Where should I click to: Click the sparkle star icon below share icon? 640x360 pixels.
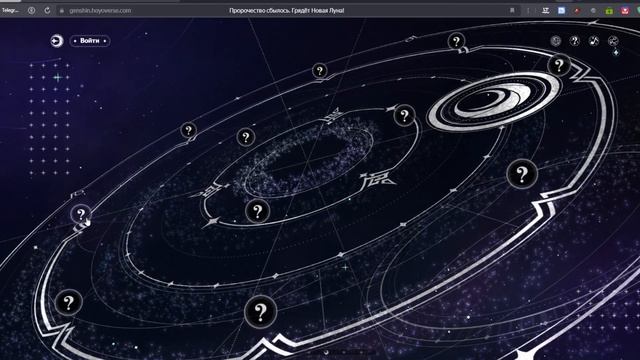coord(616,52)
